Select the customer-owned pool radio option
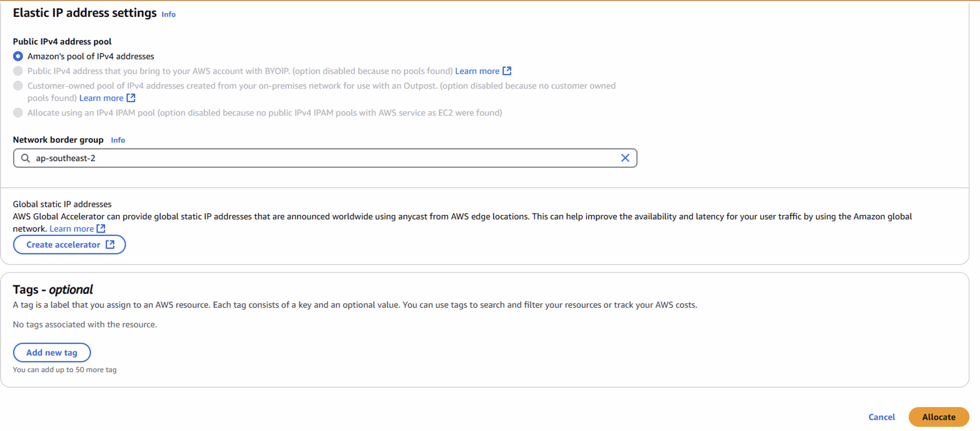This screenshot has width=980, height=431. click(18, 85)
